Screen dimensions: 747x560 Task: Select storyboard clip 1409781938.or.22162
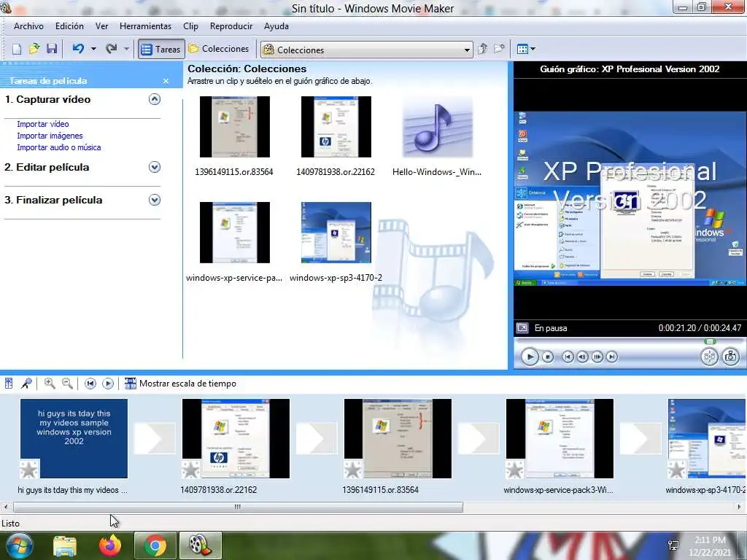pos(236,438)
